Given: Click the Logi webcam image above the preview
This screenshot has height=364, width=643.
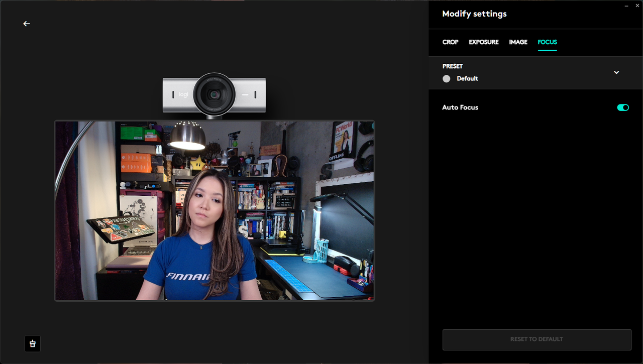Looking at the screenshot, I should click(x=215, y=94).
